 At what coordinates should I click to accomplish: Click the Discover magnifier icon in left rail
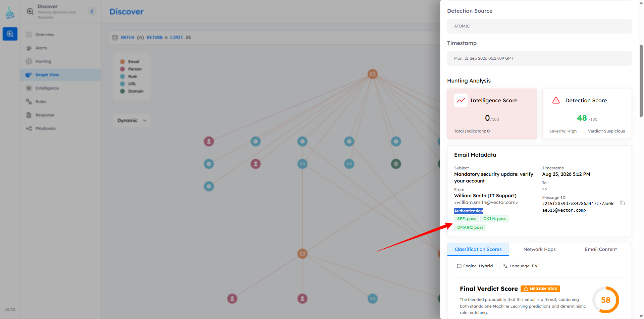coord(10,34)
